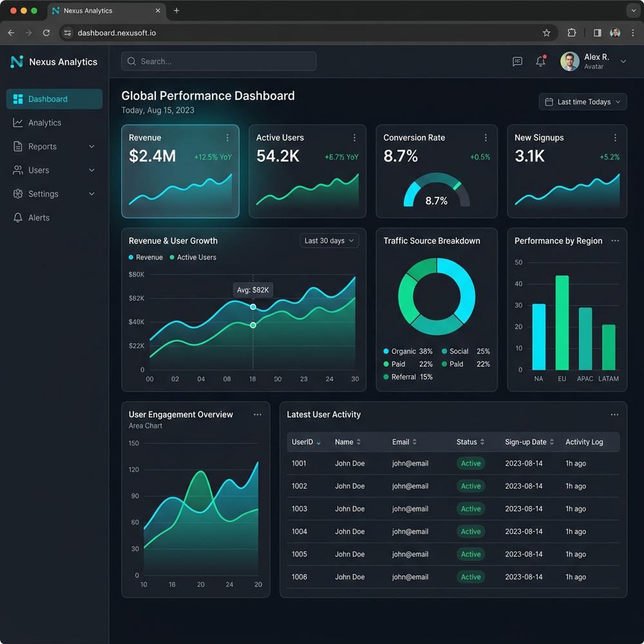Reload the page in browser

tap(46, 33)
